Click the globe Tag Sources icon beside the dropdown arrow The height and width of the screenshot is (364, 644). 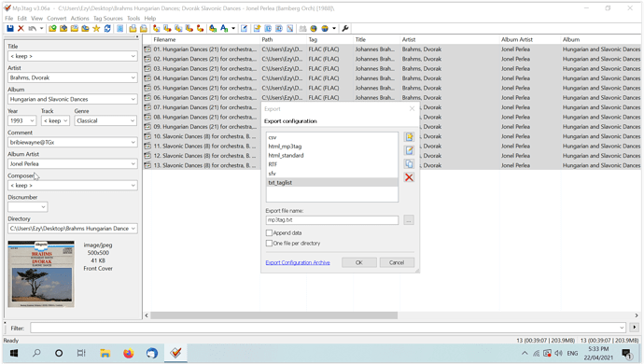tap(325, 28)
